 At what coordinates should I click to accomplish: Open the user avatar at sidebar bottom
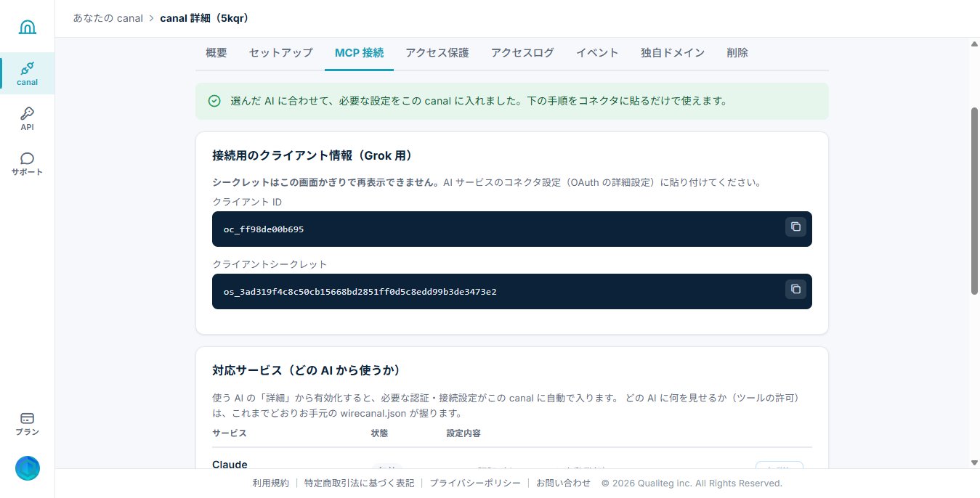point(28,468)
